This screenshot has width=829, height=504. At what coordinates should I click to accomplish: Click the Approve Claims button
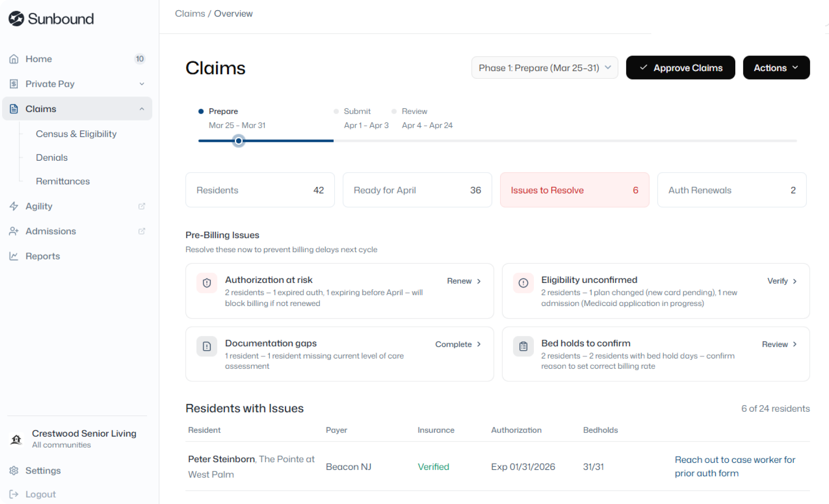[680, 67]
